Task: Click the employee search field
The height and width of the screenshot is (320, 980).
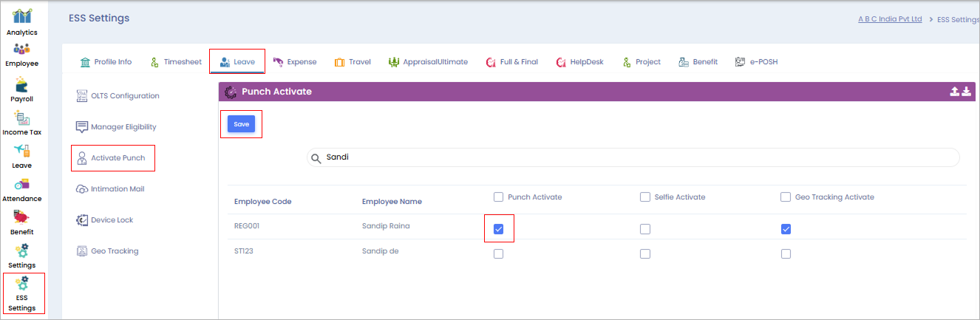Action: pyautogui.click(x=636, y=157)
